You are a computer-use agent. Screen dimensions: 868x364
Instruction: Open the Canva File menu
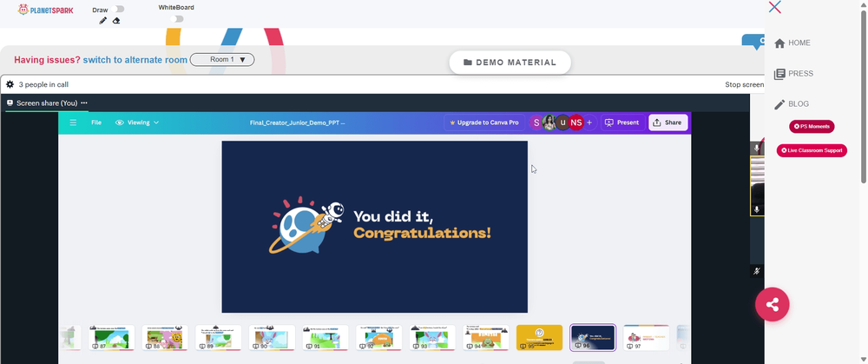[x=96, y=122]
